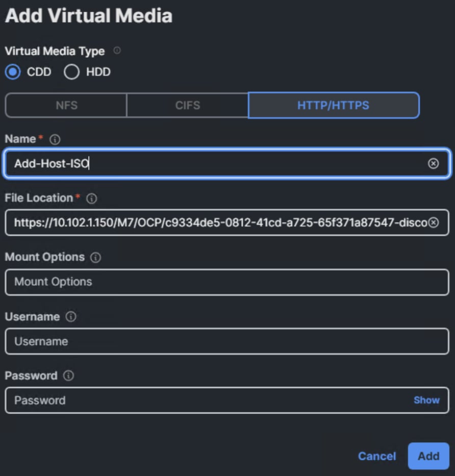Click the info icon next to Password
The image size is (455, 476).
[x=68, y=375]
